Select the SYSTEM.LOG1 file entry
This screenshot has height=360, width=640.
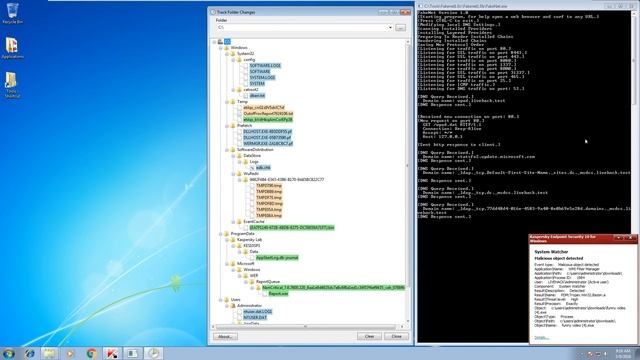(x=262, y=78)
